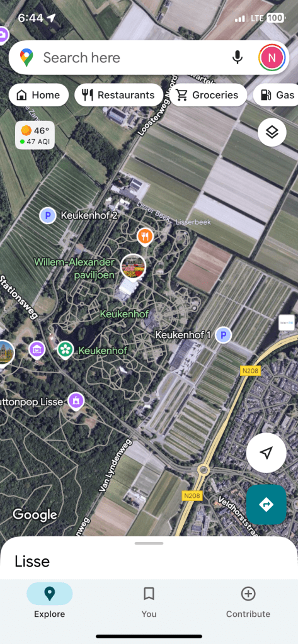This screenshot has height=644, width=298.
Task: Expand the Lisse bottom sheet handle
Action: [149, 543]
